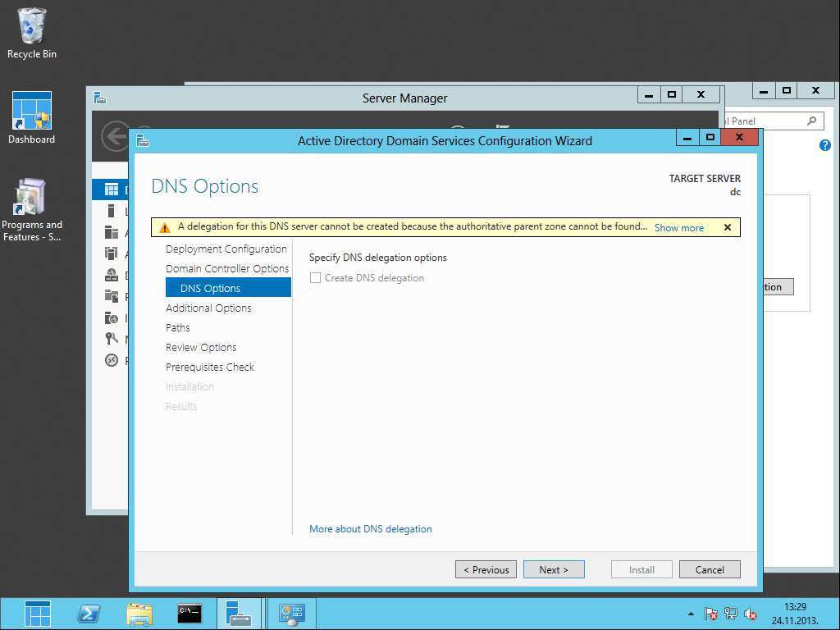Go to Additional Options step
Screen dimensions: 840x630
208,308
